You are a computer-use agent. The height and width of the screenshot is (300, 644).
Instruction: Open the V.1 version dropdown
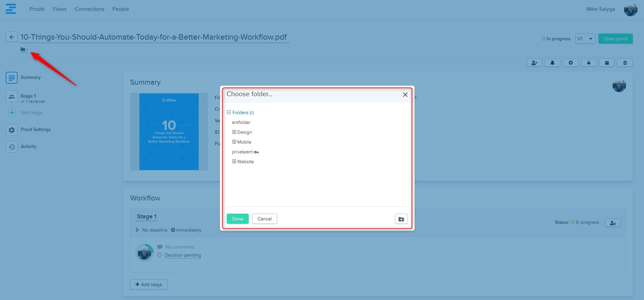point(585,39)
